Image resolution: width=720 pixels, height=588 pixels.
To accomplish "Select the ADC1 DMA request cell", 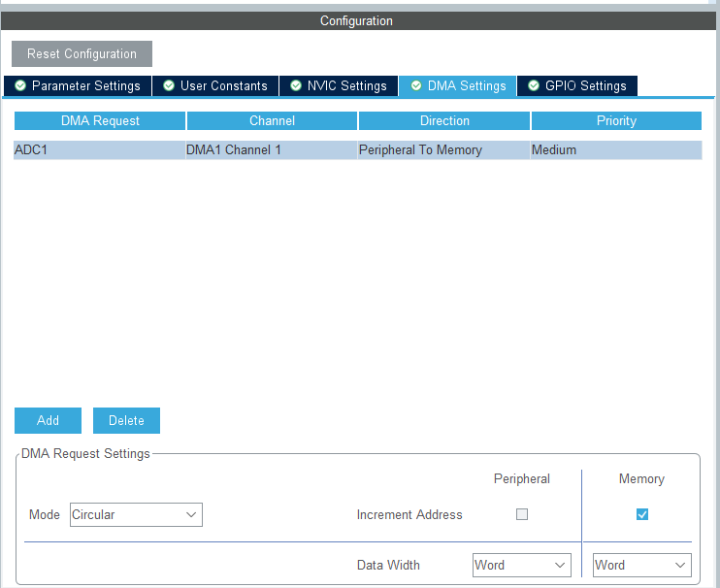I will (x=100, y=150).
